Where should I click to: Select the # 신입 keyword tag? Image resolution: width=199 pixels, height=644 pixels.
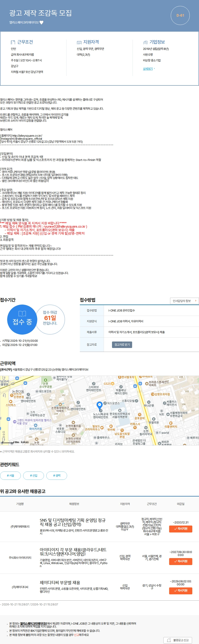34,475
